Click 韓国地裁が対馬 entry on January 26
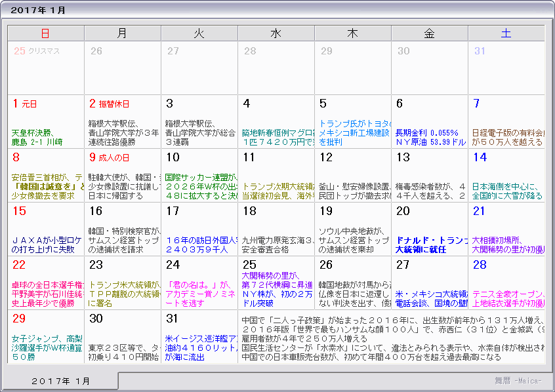Image resolution: width=555 pixels, height=392 pixels. 355,294
